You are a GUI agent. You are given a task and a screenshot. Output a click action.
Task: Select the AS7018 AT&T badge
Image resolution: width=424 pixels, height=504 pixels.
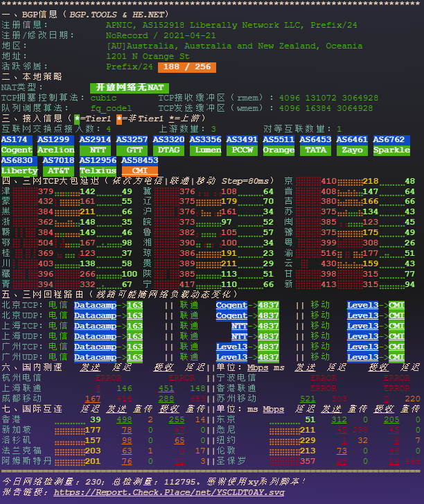[x=58, y=166]
